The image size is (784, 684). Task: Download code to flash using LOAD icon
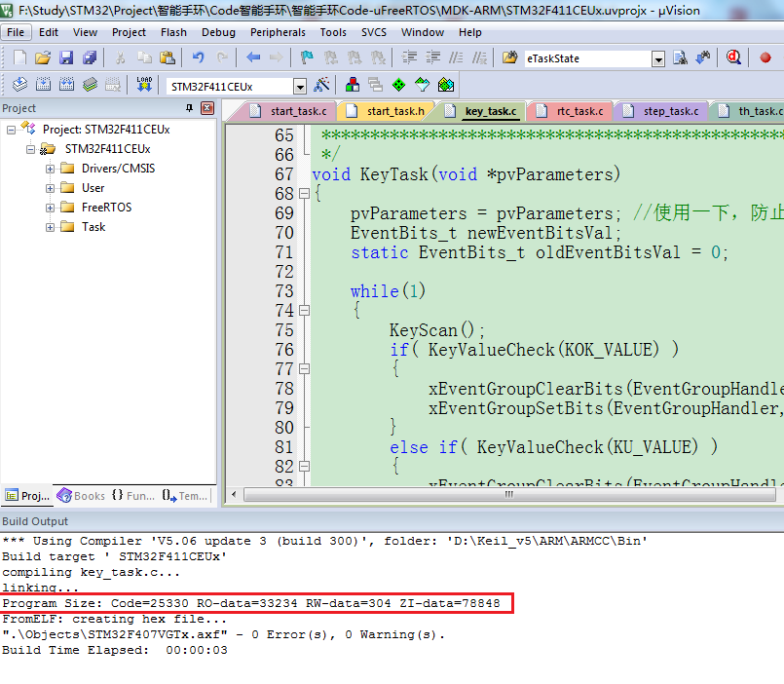tap(144, 85)
